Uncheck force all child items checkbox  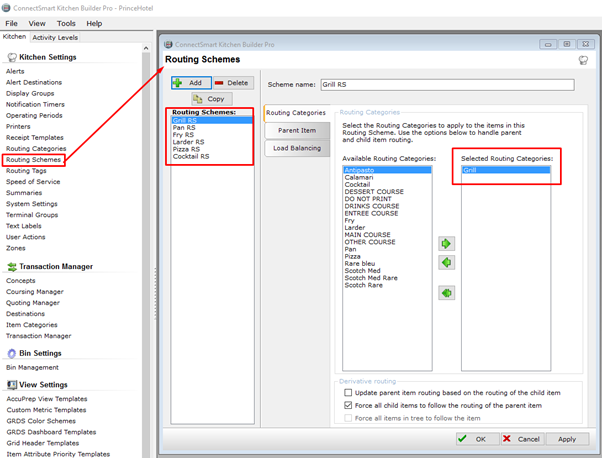[347, 404]
